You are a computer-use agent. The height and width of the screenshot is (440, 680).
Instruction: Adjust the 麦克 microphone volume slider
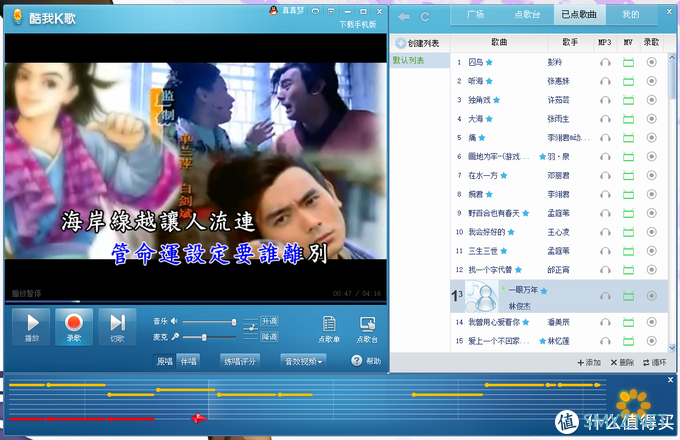tap(209, 337)
